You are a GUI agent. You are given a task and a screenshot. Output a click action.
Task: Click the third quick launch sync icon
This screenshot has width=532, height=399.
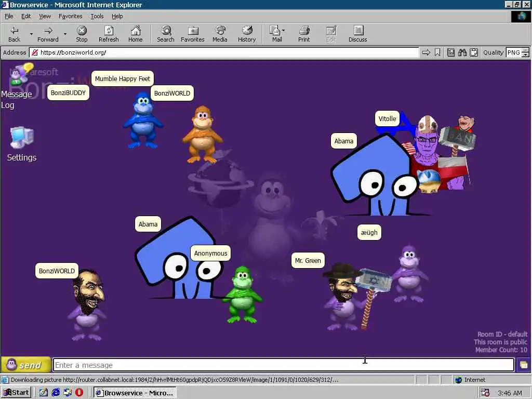click(68, 393)
